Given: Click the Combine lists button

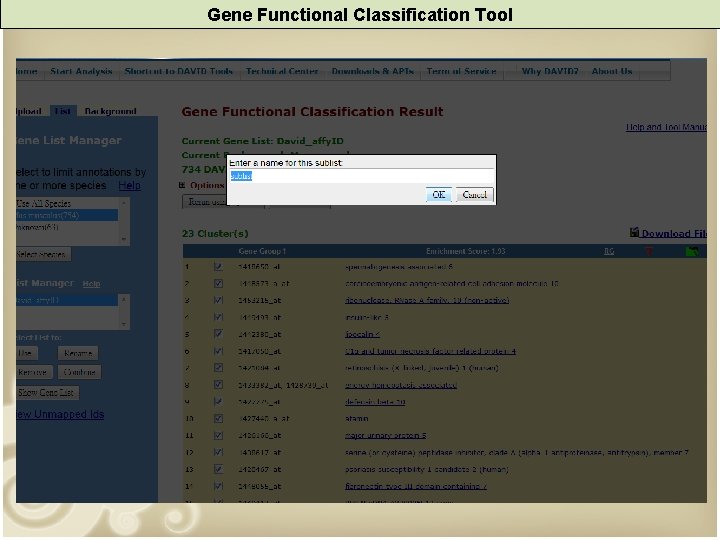Looking at the screenshot, I should pos(79,372).
